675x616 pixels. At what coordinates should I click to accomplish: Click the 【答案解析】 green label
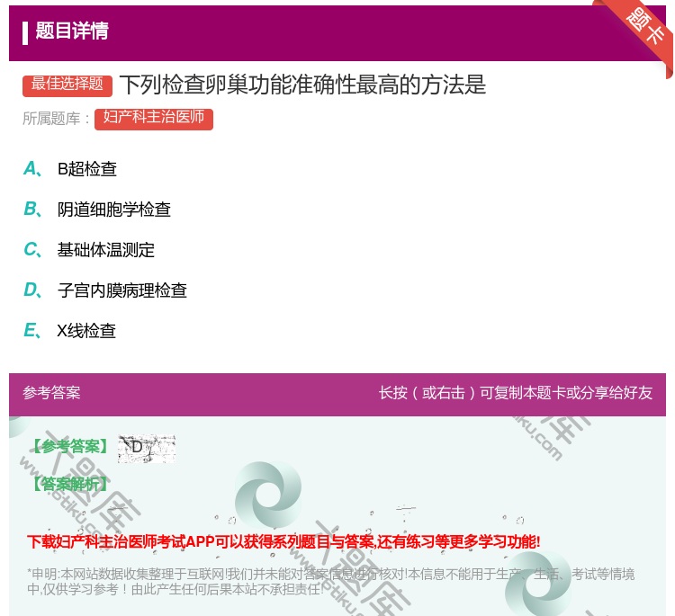[x=70, y=484]
